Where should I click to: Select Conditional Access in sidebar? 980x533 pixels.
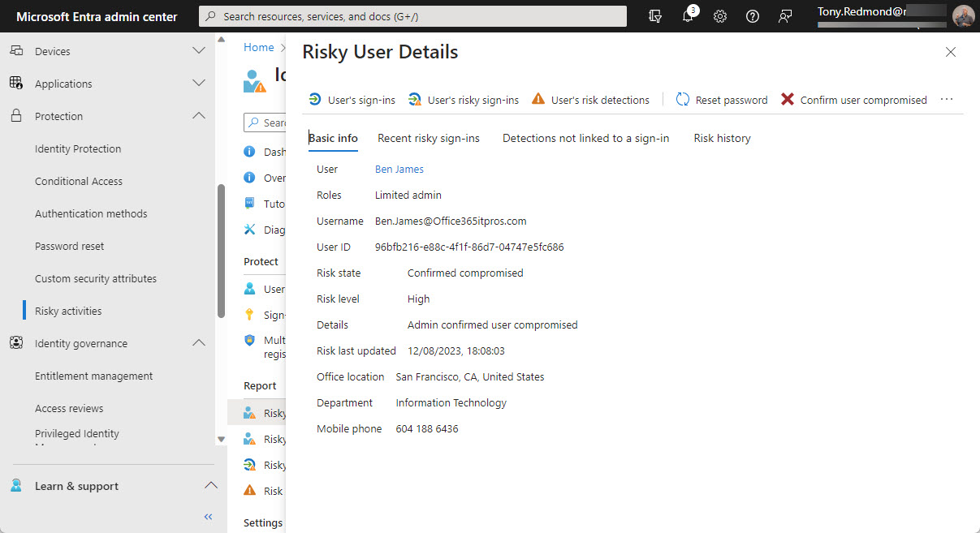[79, 181]
